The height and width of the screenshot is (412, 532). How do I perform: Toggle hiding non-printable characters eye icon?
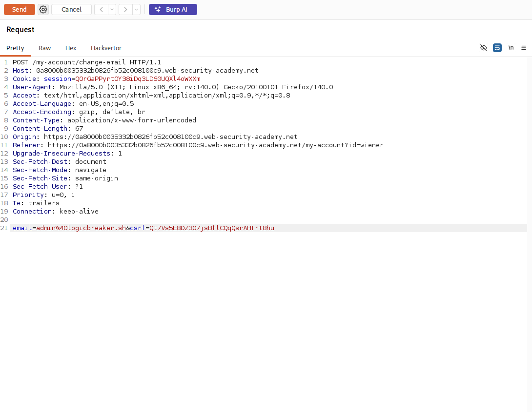click(x=484, y=48)
